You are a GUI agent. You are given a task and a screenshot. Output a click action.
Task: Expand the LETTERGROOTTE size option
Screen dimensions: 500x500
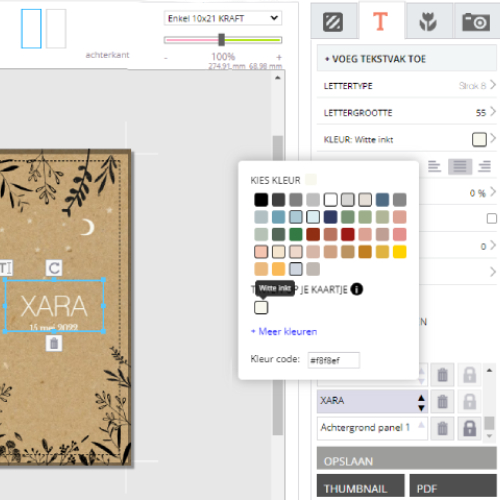tap(407, 113)
